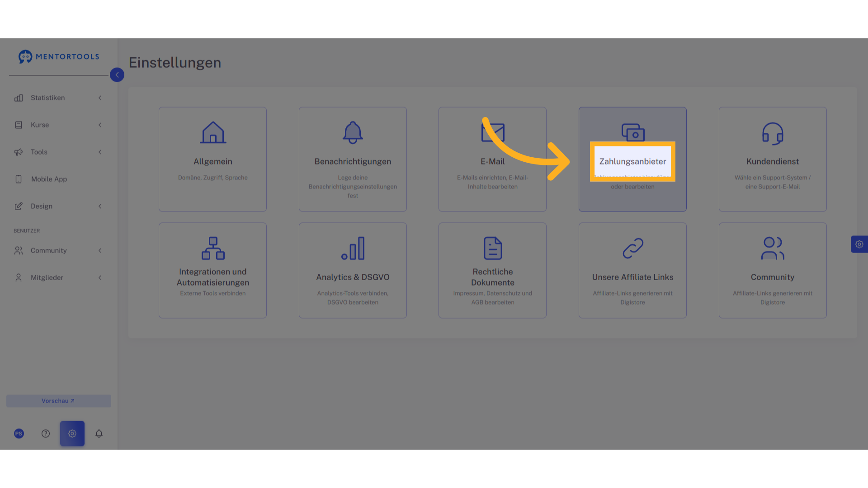Screen dimensions: 868x488
Task: Expand the Mitglieder menu chevron
Action: pos(100,278)
